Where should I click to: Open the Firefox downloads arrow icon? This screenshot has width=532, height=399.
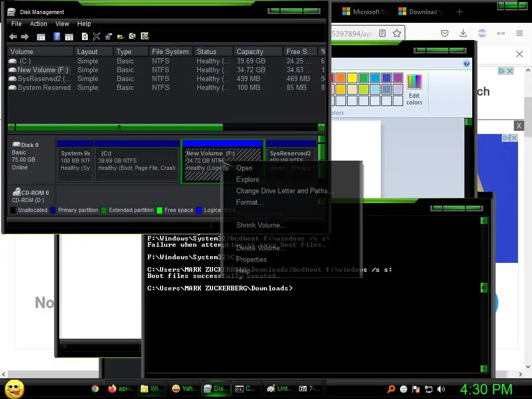[x=463, y=33]
